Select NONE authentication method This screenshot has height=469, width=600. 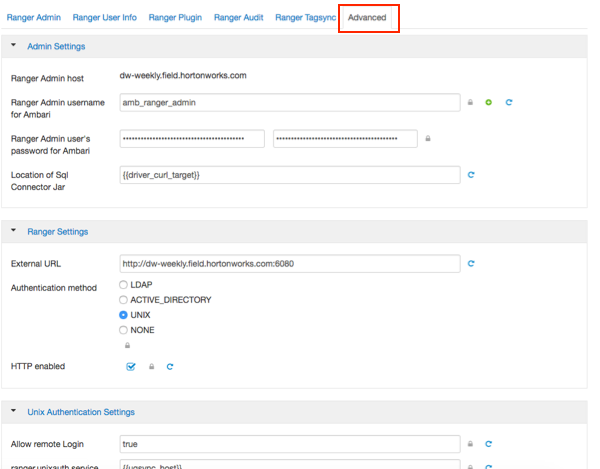click(123, 330)
